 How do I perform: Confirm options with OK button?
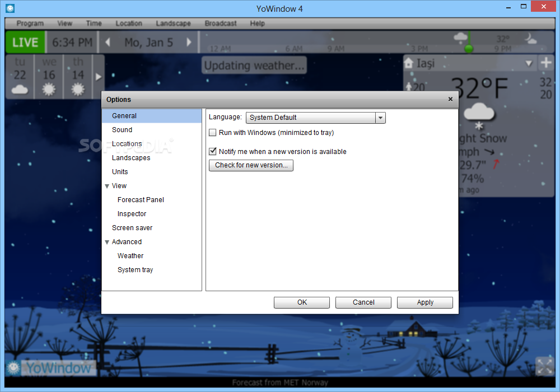(302, 302)
